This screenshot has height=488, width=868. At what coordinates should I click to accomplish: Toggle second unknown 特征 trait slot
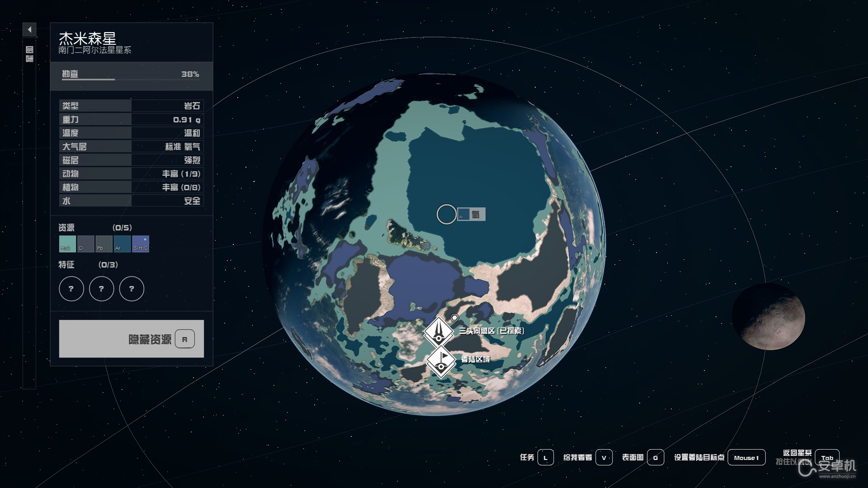click(101, 289)
